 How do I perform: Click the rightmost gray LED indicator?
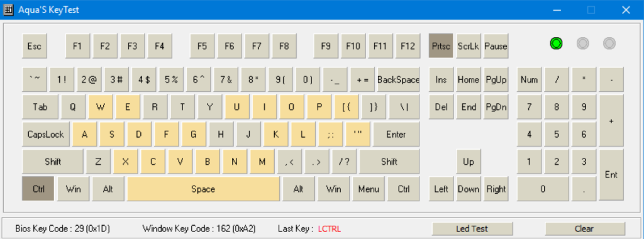click(609, 43)
